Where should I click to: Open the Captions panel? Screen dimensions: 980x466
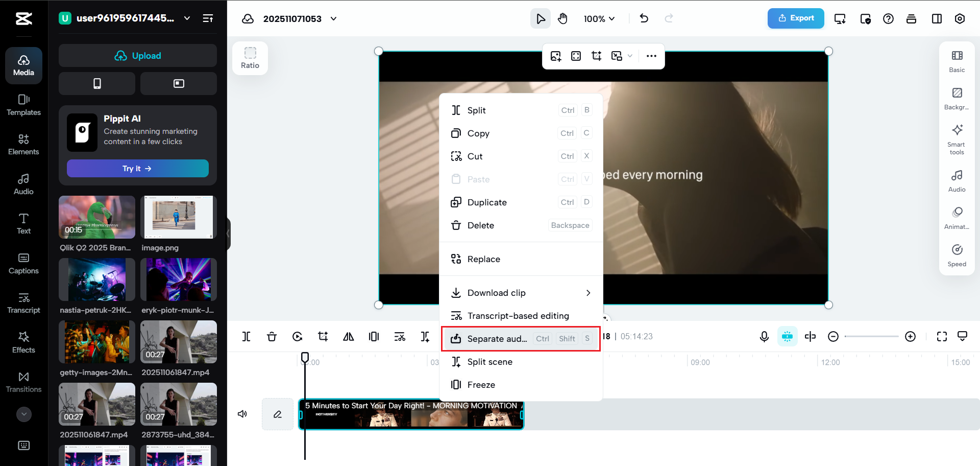pos(23,264)
